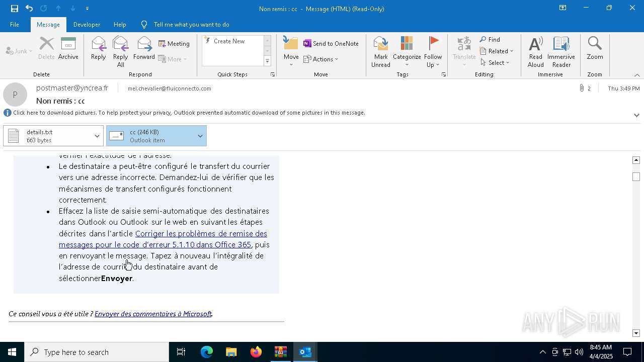
Task: Save the message using the disk icon
Action: click(x=15, y=9)
